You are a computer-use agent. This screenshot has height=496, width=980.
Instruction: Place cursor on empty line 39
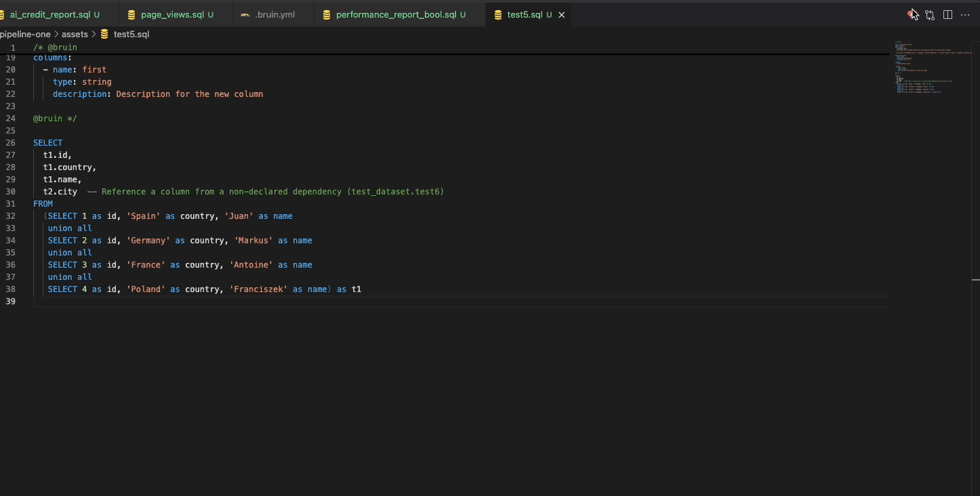pos(461,302)
